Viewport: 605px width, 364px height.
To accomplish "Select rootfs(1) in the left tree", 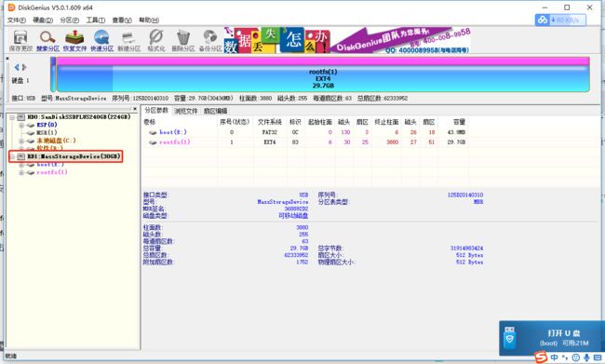I will point(52,172).
